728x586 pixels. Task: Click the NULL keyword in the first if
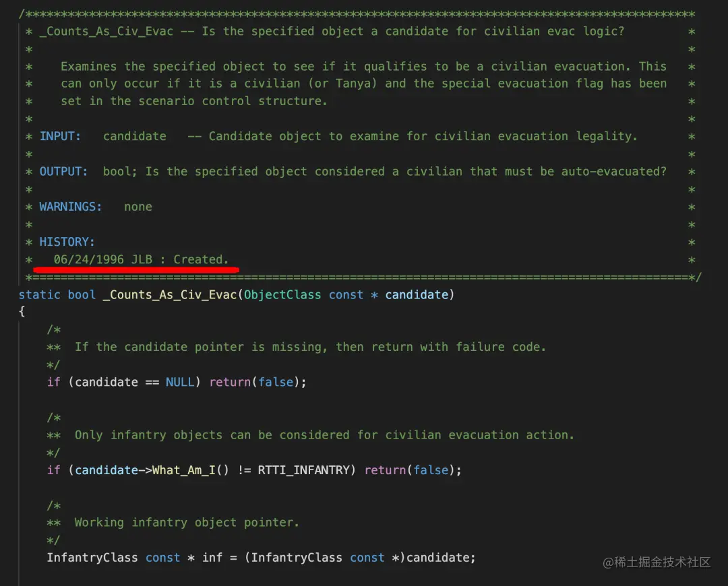click(180, 383)
